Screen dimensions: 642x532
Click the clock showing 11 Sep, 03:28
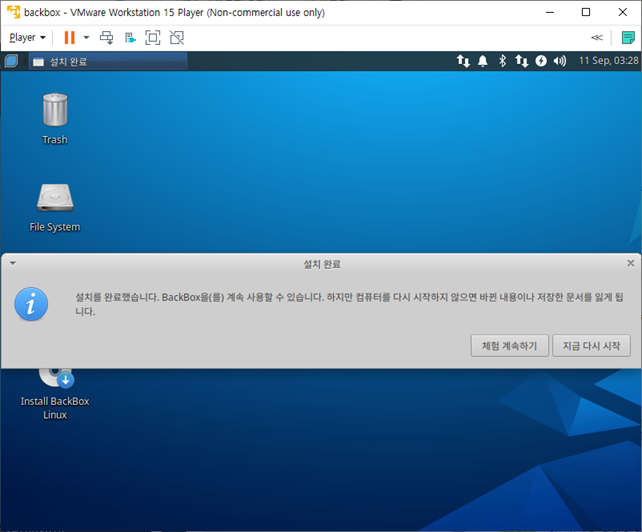(608, 61)
